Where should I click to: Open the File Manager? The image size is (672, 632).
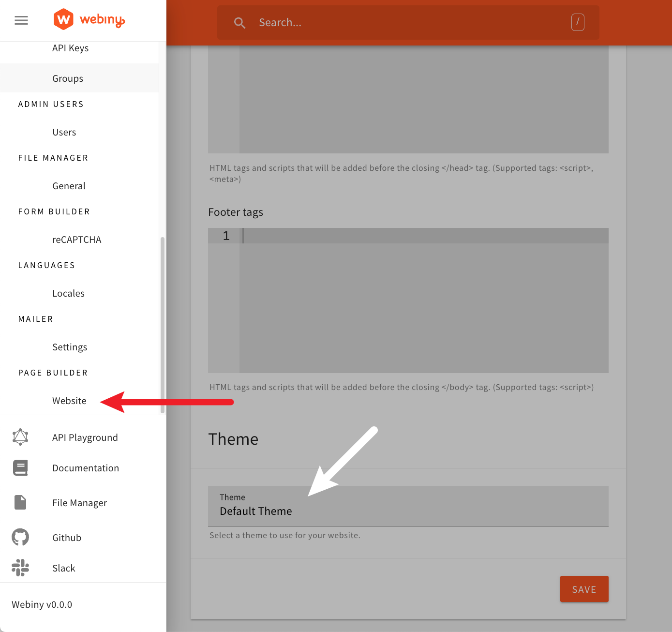point(79,502)
